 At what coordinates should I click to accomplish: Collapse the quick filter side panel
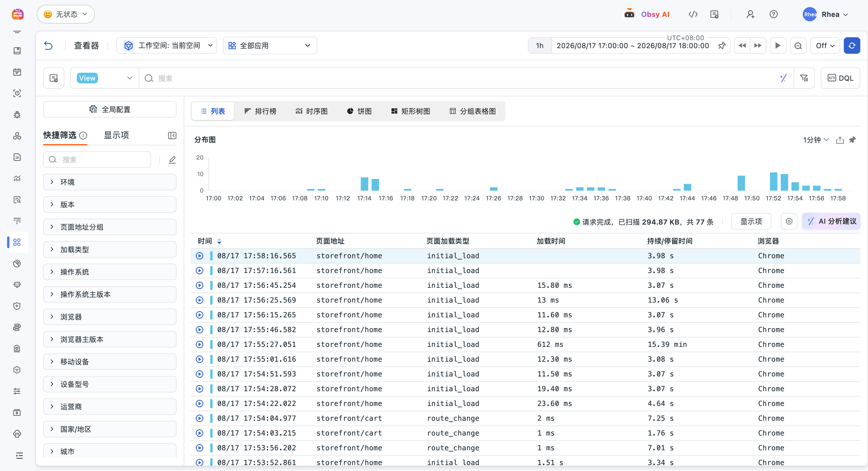[172, 136]
